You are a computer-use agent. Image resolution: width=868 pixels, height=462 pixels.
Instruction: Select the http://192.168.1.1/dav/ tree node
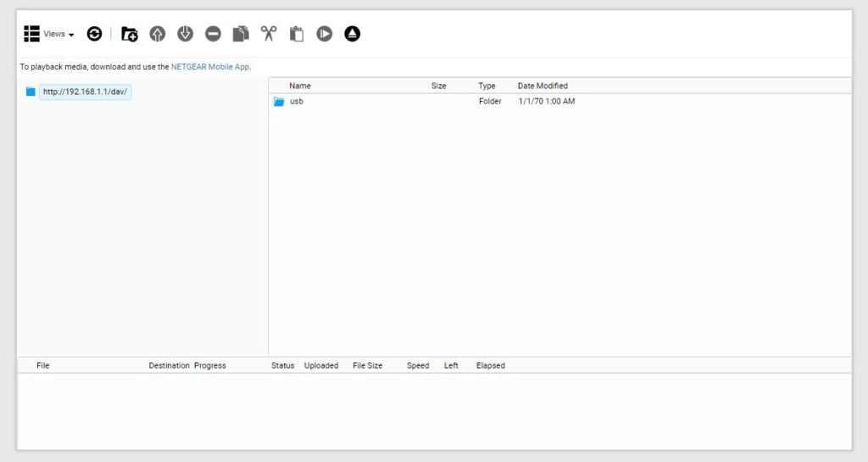[85, 92]
